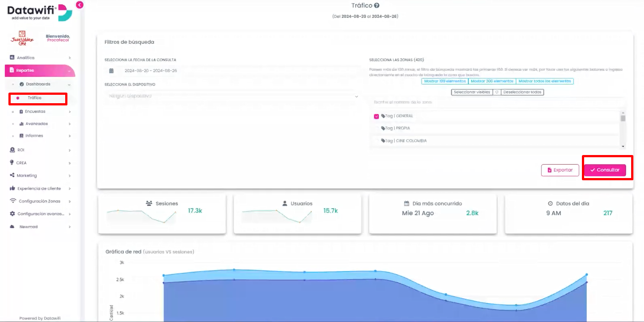644x322 pixels.
Task: Click the tag icon beside PROPIA
Action: [x=383, y=128]
